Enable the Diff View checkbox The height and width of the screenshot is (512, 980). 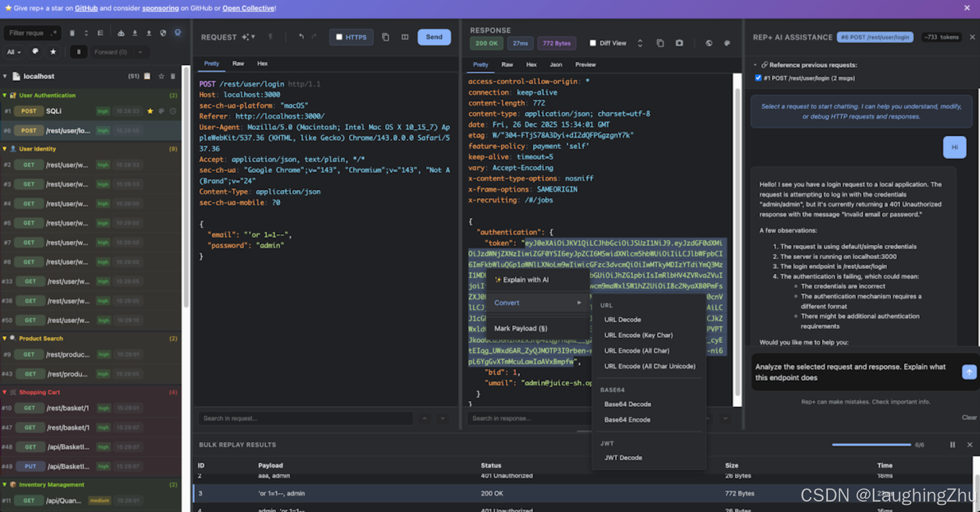tap(593, 43)
